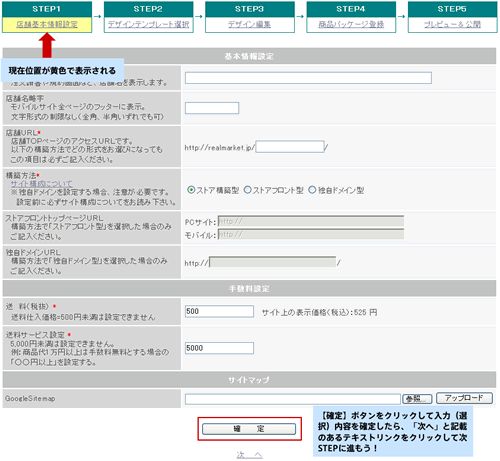Click PCサイト storefront URL field
The image size is (500, 461).
click(311, 221)
